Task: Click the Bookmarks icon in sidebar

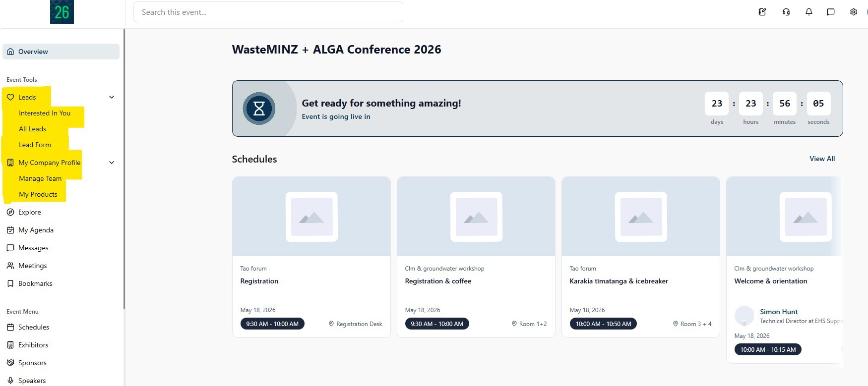Action: pos(10,283)
